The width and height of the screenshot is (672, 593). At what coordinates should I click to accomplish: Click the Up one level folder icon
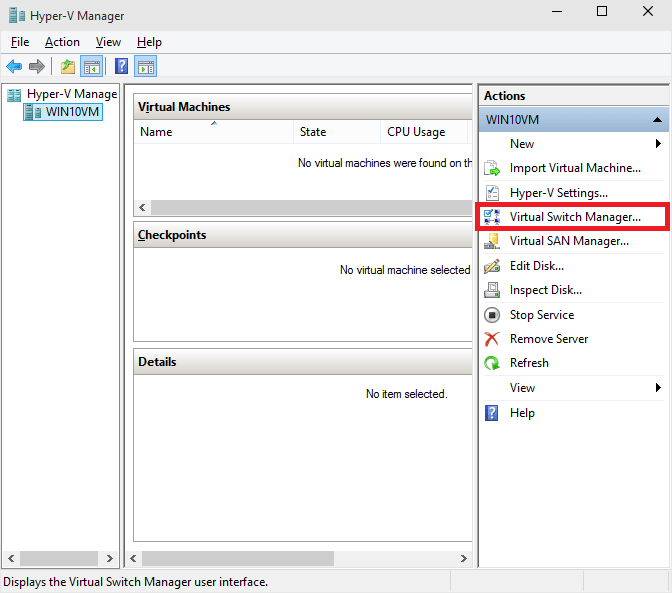68,67
